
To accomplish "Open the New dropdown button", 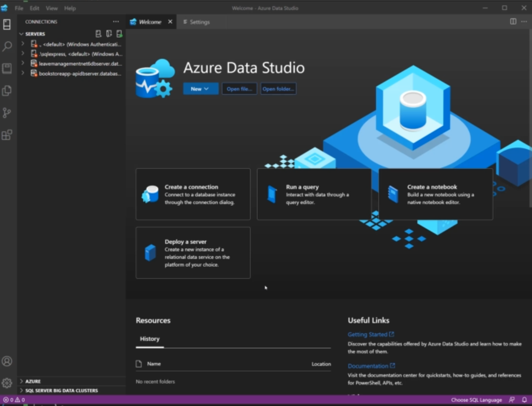I will 201,89.
